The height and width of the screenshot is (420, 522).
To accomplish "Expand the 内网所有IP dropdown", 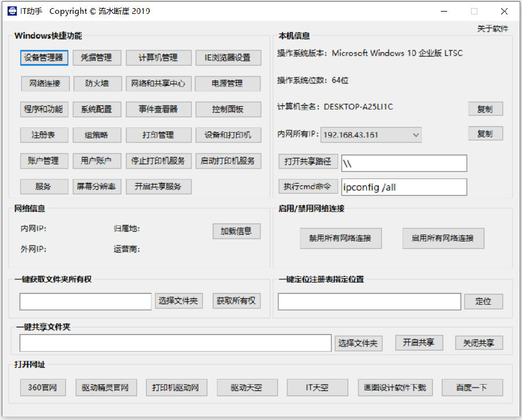I will pos(416,135).
